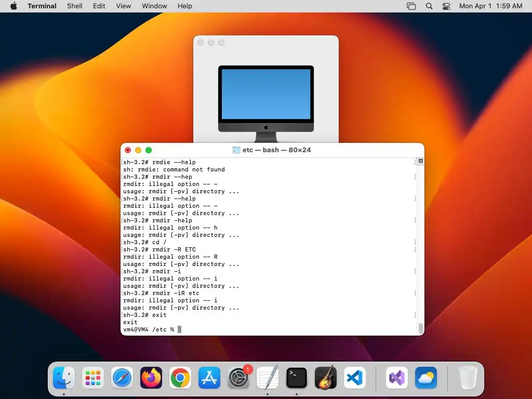Click the 'sh-3.2# rmdir --hep' command line
Image resolution: width=532 pixels, height=399 pixels.
[157, 177]
